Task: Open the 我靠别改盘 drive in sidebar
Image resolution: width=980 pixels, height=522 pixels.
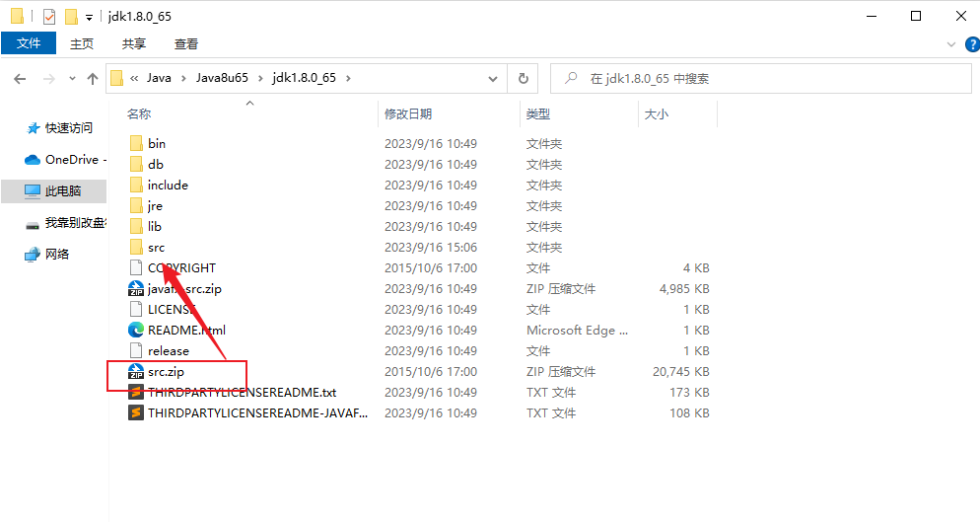Action: [66, 223]
